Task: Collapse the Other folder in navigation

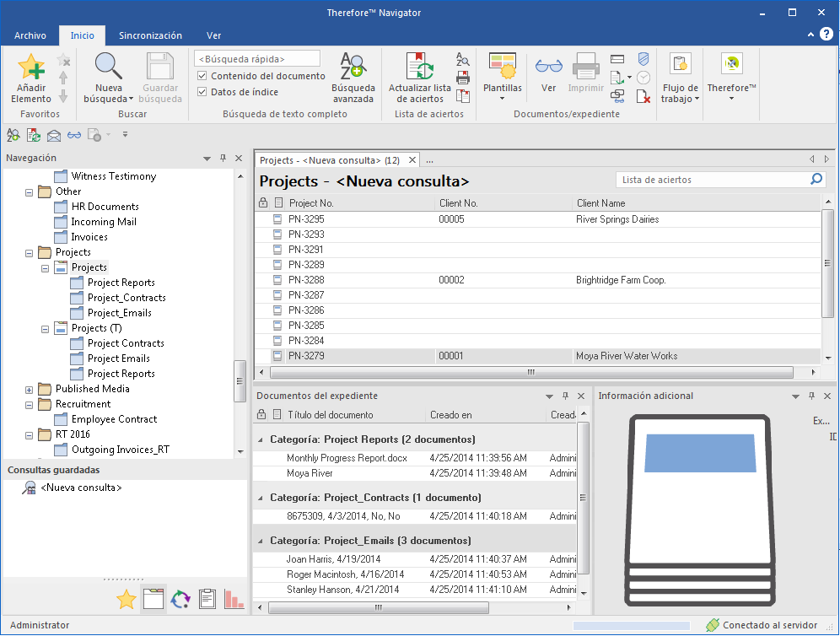Action: click(x=29, y=192)
